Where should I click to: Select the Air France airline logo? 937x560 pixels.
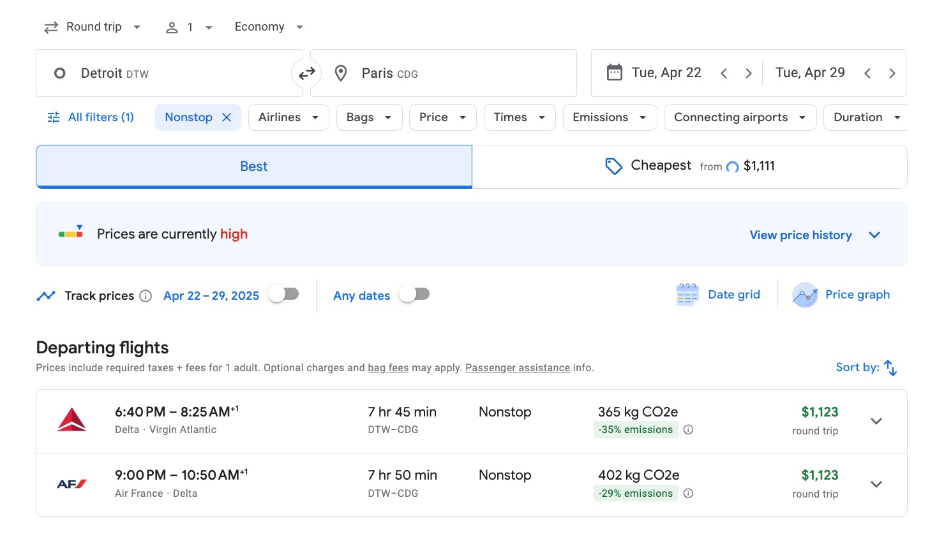tap(71, 483)
